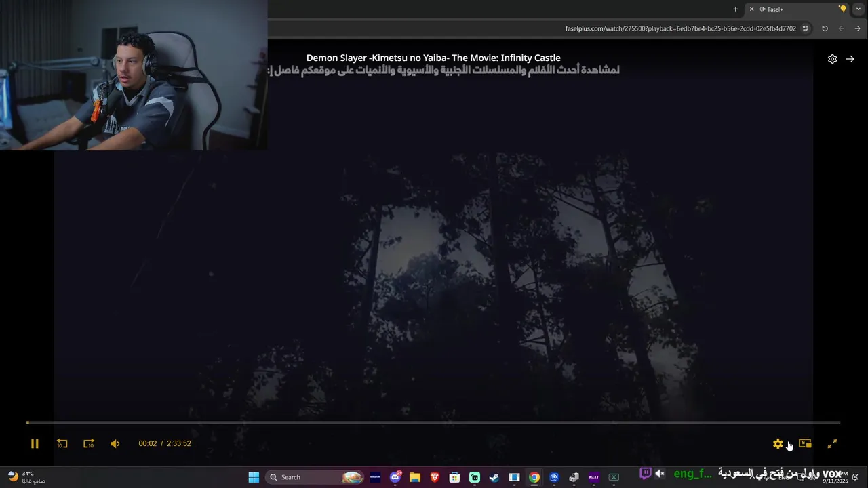The image size is (868, 488).
Task: Launch Brave browser from taskbar
Action: pyautogui.click(x=435, y=477)
